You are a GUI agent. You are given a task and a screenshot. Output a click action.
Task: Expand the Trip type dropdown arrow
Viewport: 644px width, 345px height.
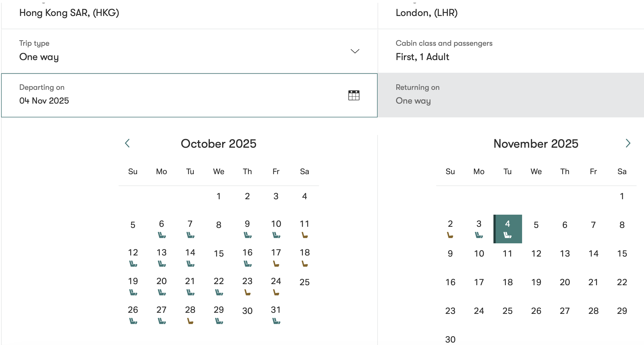point(355,51)
